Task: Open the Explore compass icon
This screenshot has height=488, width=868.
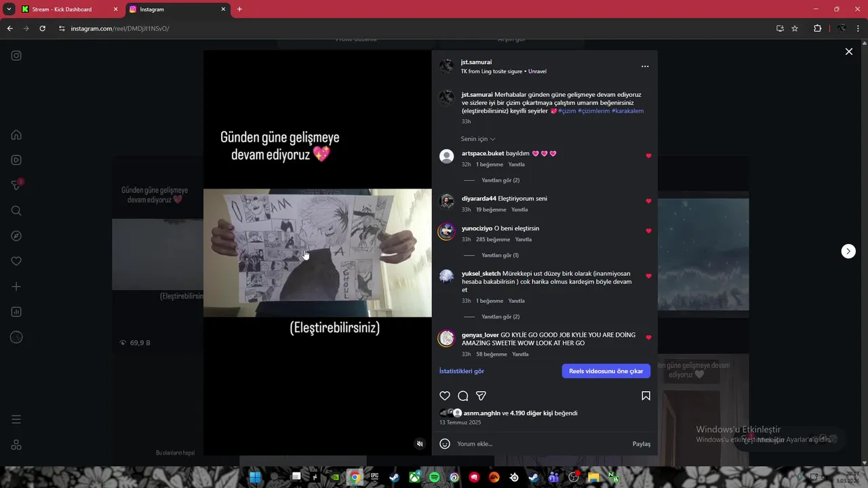Action: 16,236
